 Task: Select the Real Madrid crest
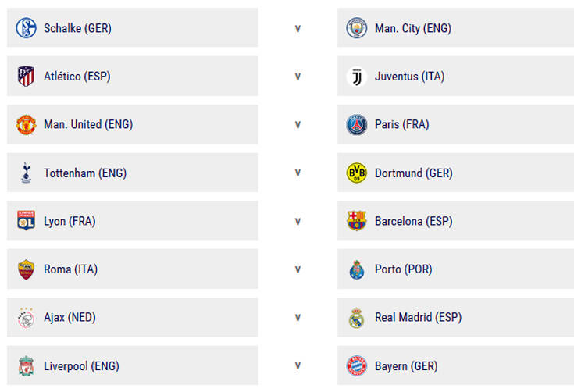tap(357, 318)
